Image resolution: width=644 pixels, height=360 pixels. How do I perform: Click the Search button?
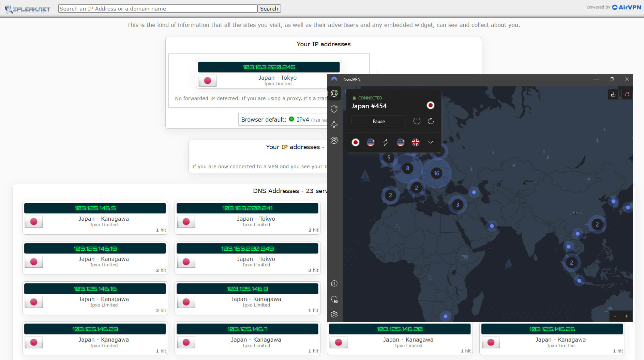(269, 9)
